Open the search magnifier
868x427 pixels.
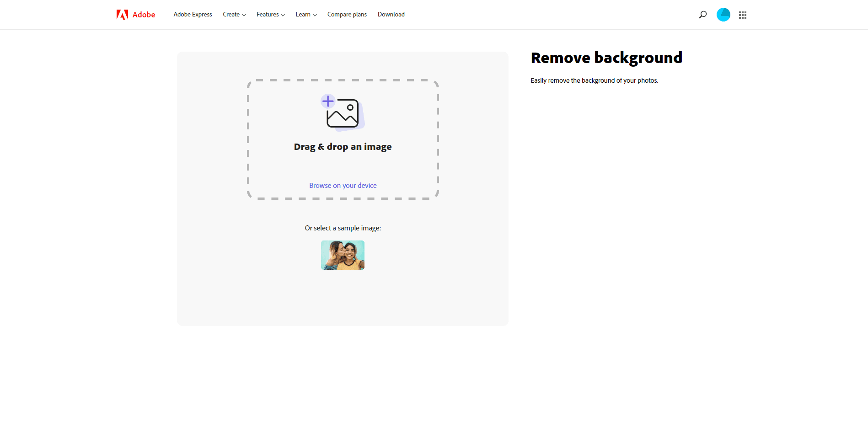pyautogui.click(x=702, y=14)
